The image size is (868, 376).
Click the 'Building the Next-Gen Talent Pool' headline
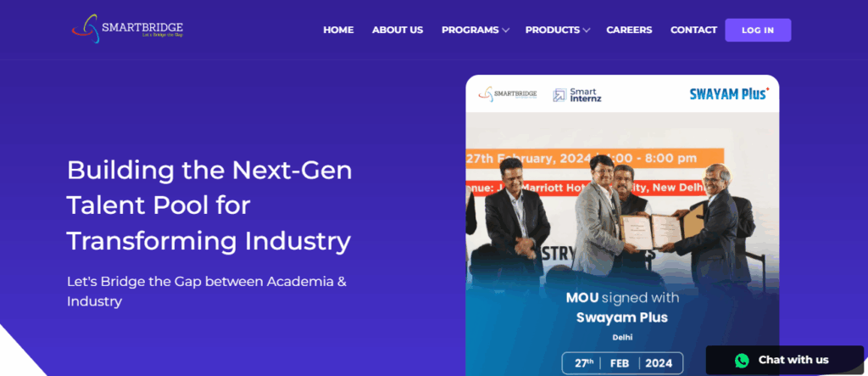click(x=209, y=205)
